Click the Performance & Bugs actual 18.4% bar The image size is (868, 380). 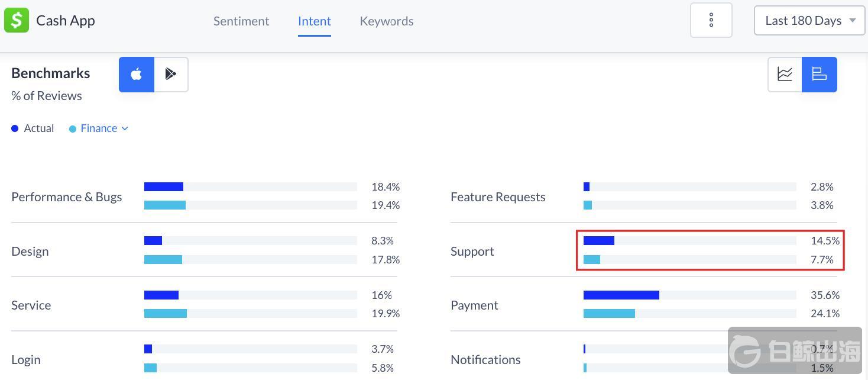point(164,187)
